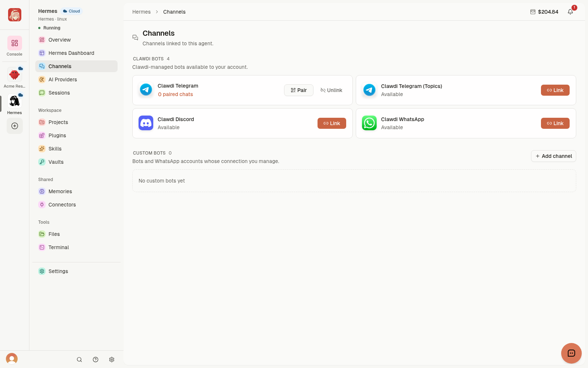Open the user profile avatar at bottom left
Image resolution: width=588 pixels, height=368 pixels.
[12, 359]
